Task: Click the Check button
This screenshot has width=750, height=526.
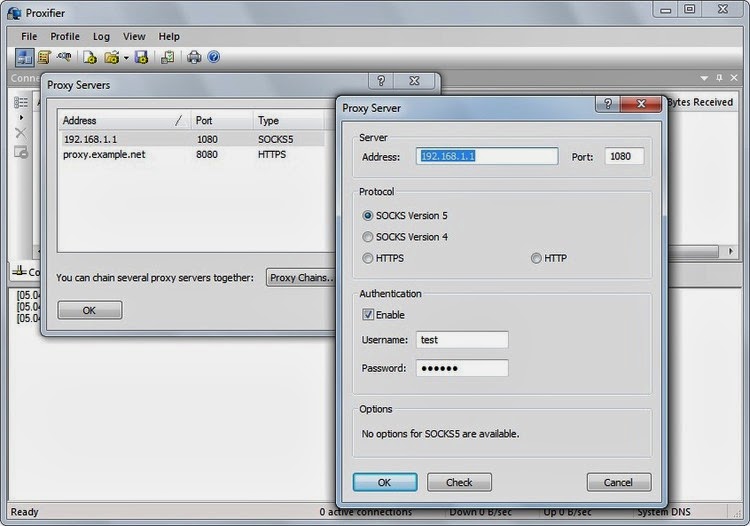Action: point(459,482)
